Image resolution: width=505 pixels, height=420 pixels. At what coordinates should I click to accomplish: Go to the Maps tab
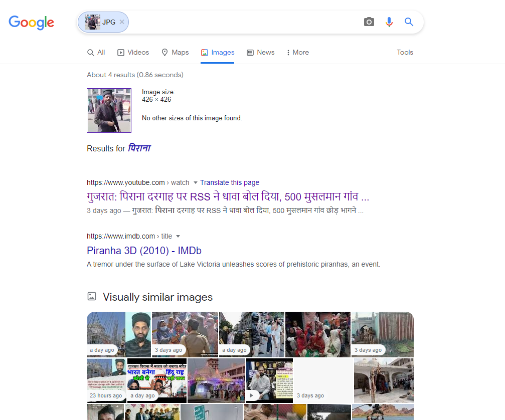175,53
